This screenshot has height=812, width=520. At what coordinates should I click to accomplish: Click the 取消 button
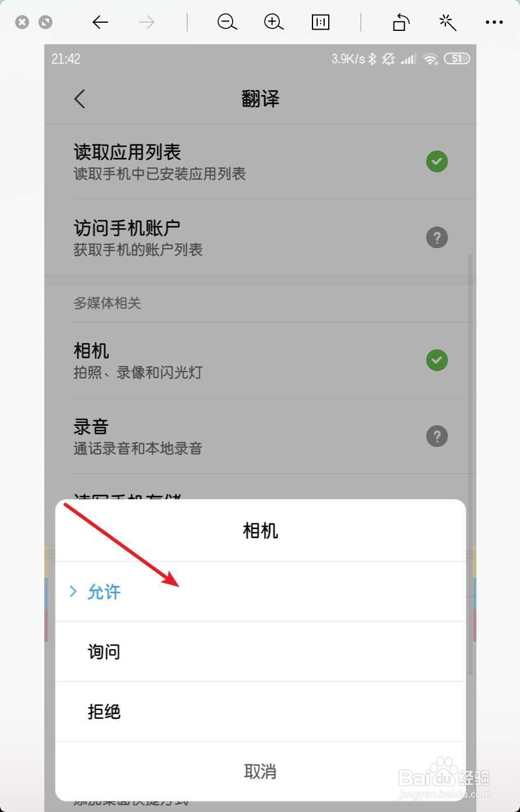261,771
